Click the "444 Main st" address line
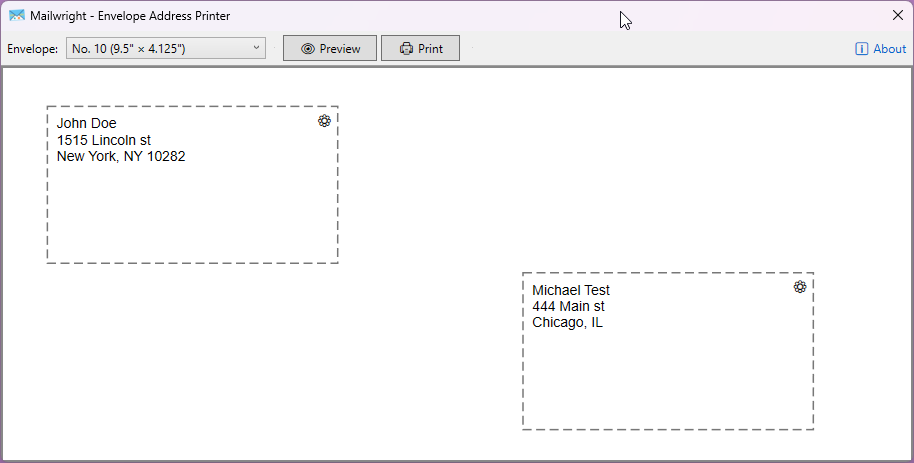This screenshot has height=463, width=914. [568, 306]
